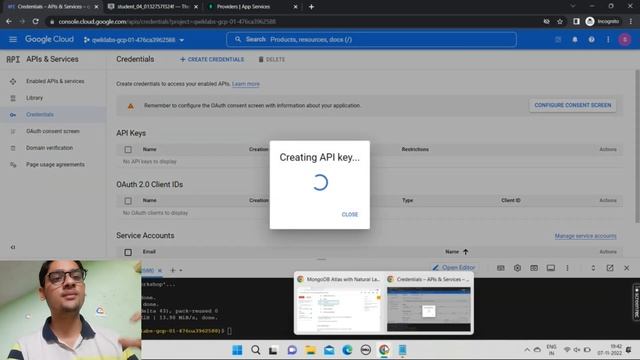Screen dimensions: 640x360
Task: Click Cloud Shell web preview icon
Action: 534,268
